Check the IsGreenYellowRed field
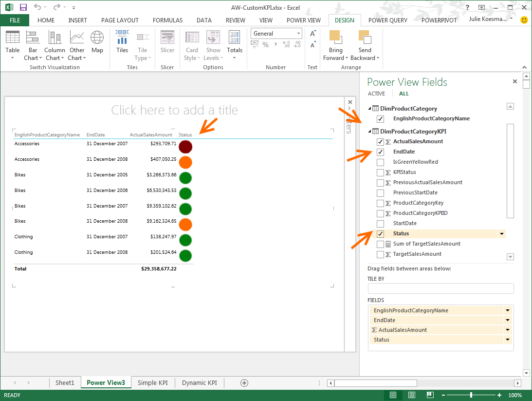The height and width of the screenshot is (401, 532). pos(380,162)
